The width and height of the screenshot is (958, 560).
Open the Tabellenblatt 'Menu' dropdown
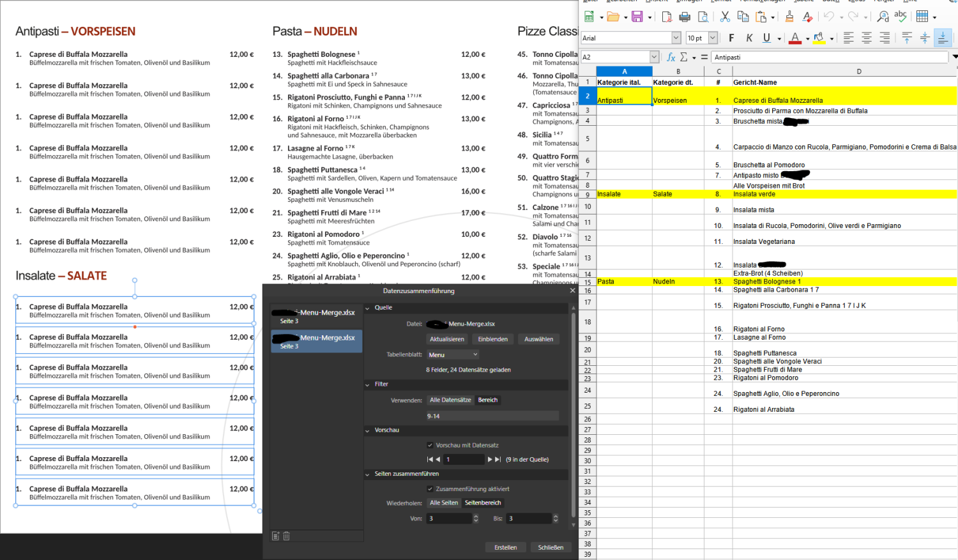click(453, 354)
